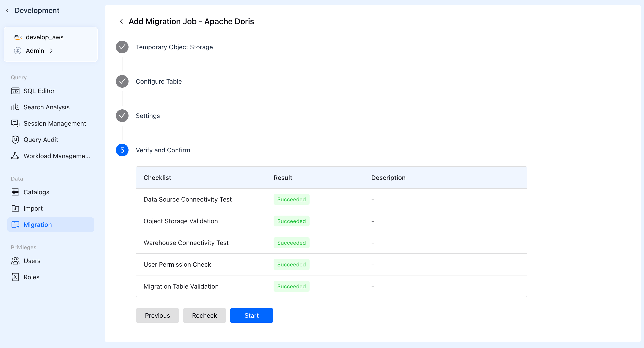Click the Recheck button

pyautogui.click(x=204, y=315)
